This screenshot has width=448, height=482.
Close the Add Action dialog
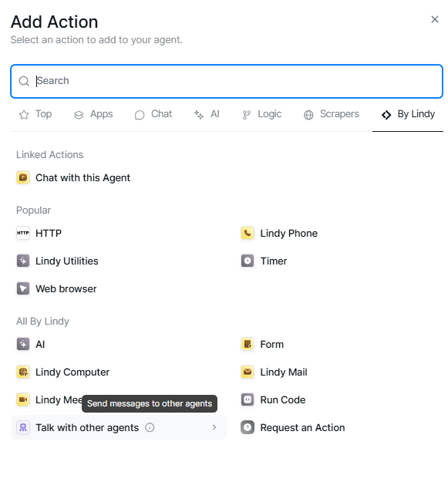pyautogui.click(x=434, y=19)
